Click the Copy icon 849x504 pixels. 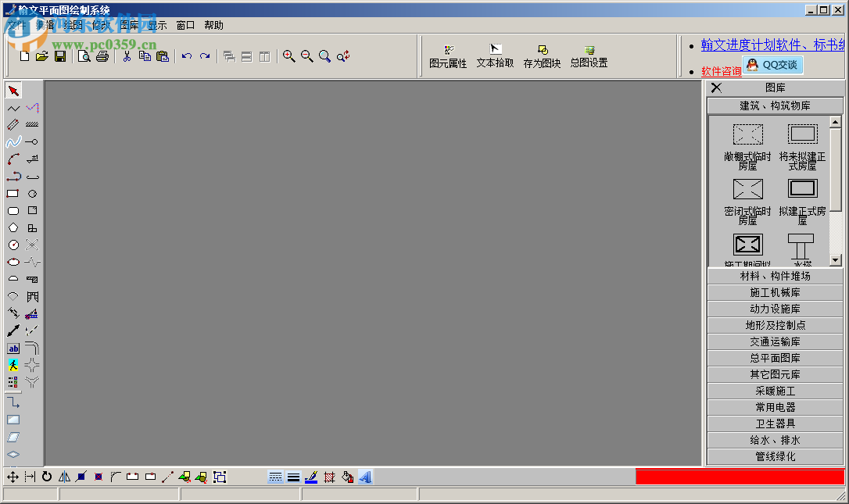(145, 56)
